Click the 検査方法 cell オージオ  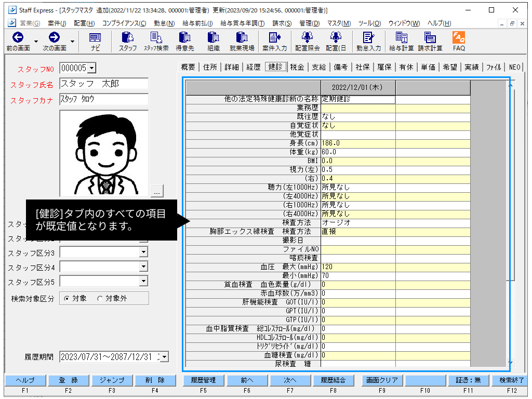pyautogui.click(x=358, y=222)
